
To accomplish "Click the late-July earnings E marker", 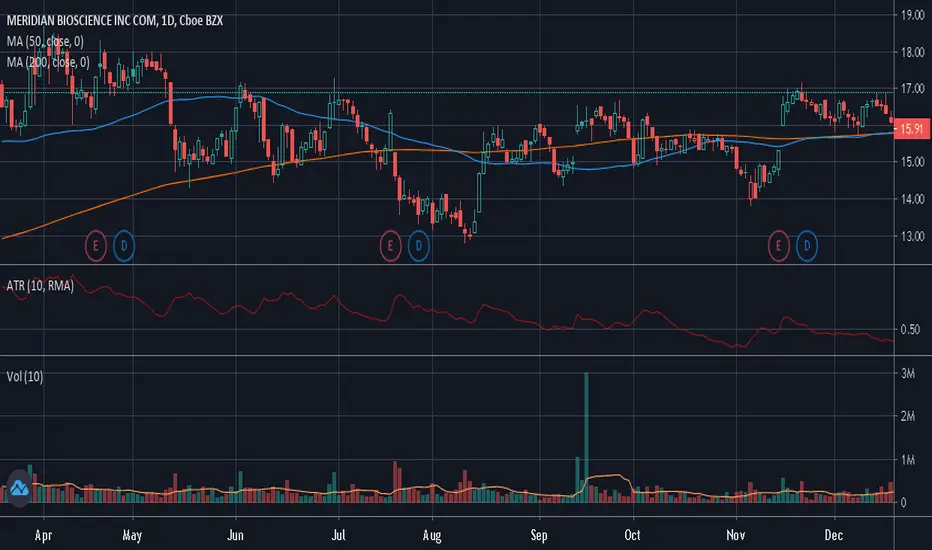I will click(390, 246).
